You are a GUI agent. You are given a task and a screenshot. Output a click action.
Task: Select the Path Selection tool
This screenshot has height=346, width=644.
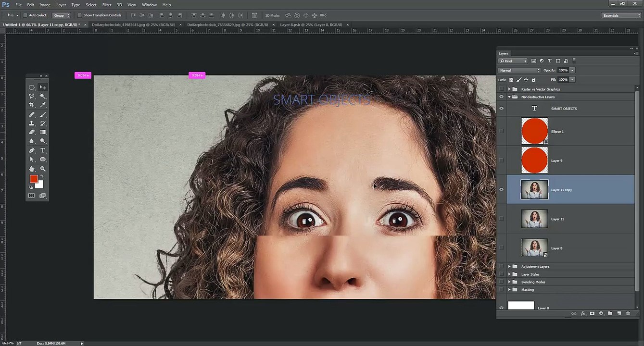[32, 159]
